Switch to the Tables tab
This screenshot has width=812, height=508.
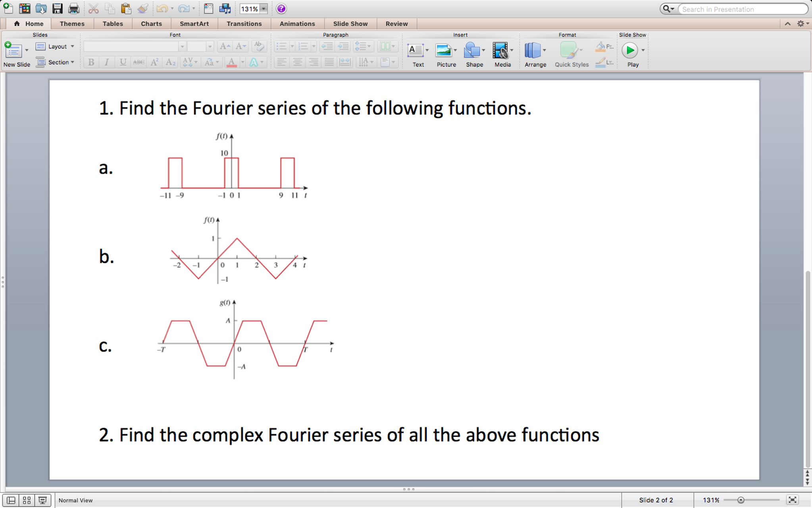tap(113, 24)
